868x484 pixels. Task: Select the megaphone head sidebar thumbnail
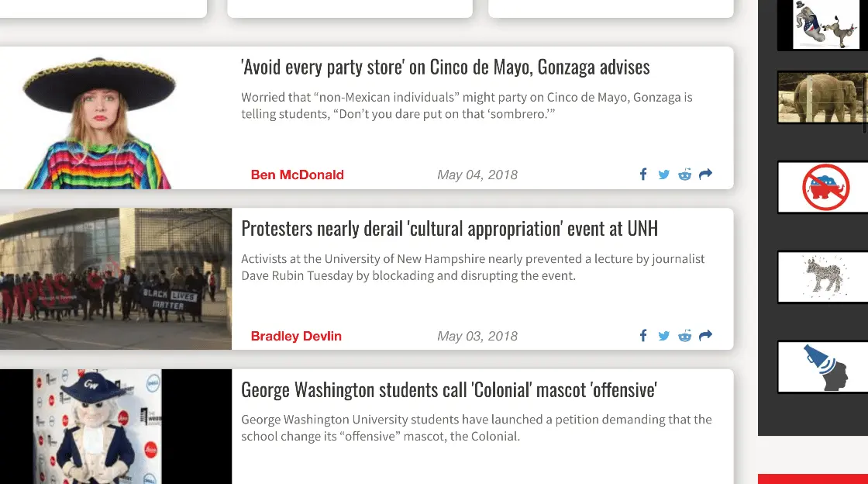pyautogui.click(x=822, y=367)
